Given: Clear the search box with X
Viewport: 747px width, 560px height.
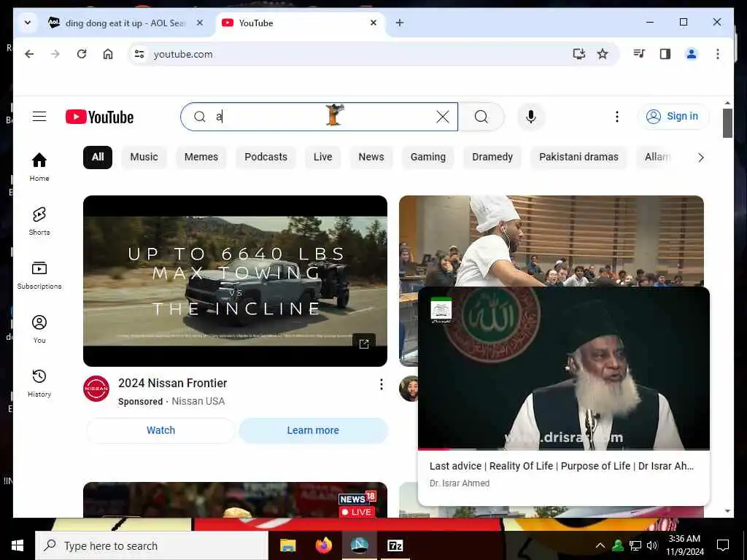Looking at the screenshot, I should click(443, 117).
